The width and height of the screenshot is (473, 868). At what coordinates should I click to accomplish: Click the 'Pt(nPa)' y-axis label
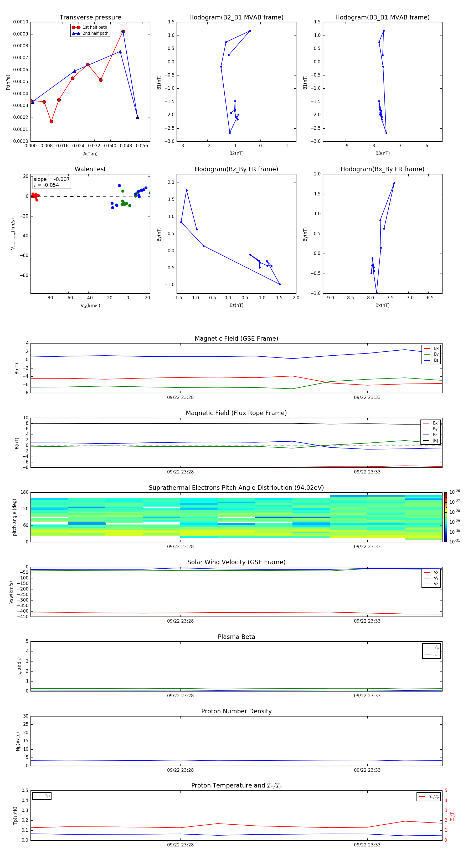coord(8,82)
